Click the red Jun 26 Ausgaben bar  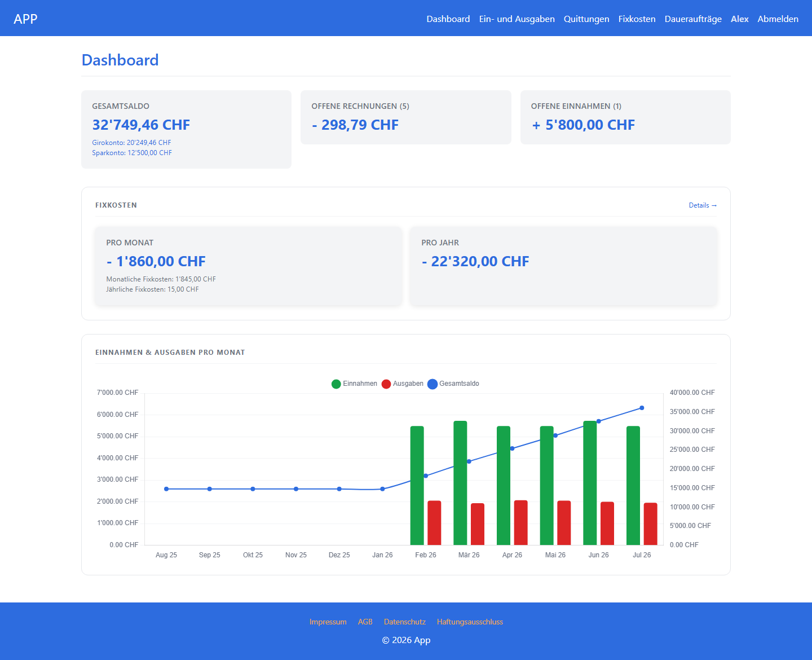[607, 523]
